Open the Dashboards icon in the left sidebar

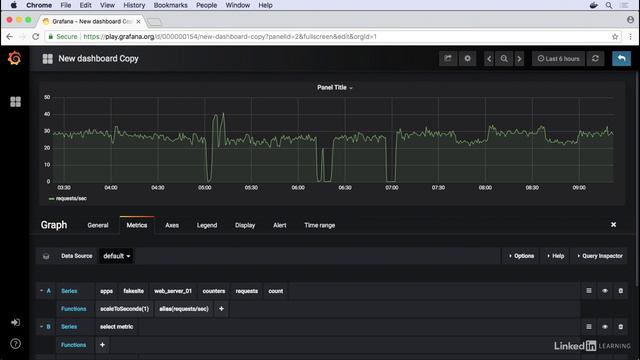click(15, 101)
